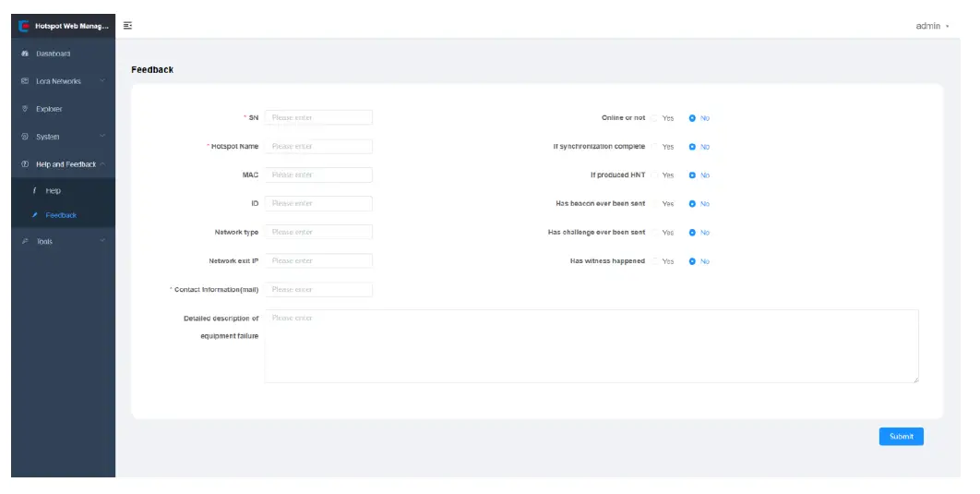Click the Help info icon in the submenu

34,191
